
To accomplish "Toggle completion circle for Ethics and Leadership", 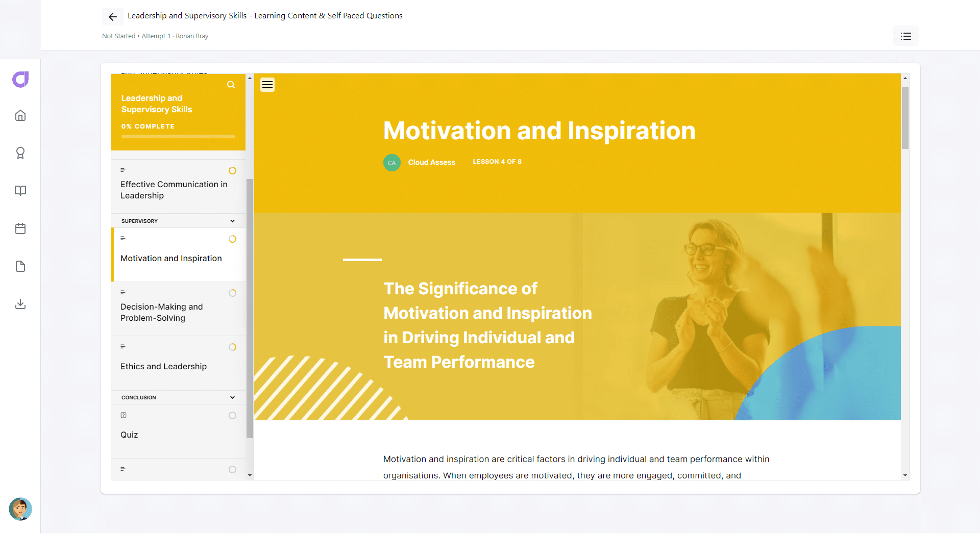I will 233,347.
